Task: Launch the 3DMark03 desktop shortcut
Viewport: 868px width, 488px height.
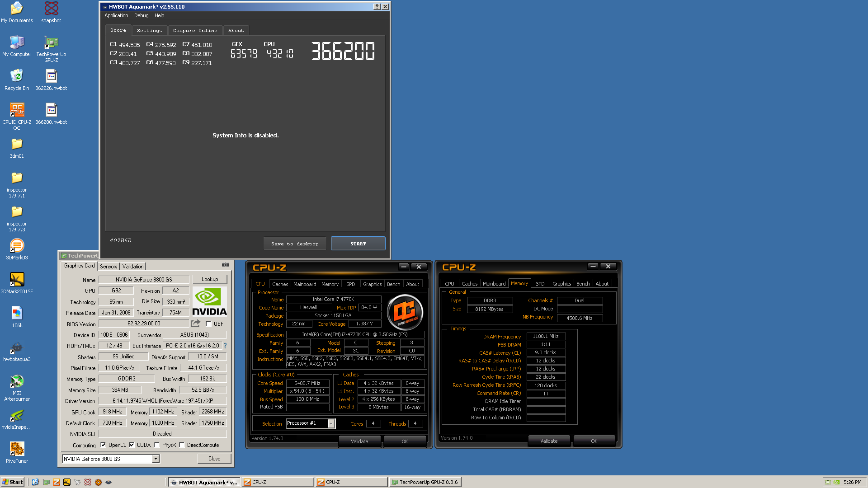Action: coord(17,245)
